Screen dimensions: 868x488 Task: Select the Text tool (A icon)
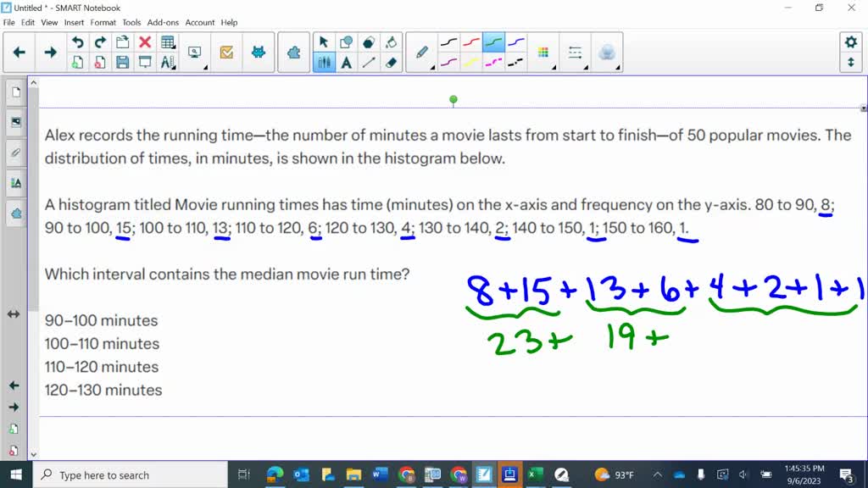[346, 61]
